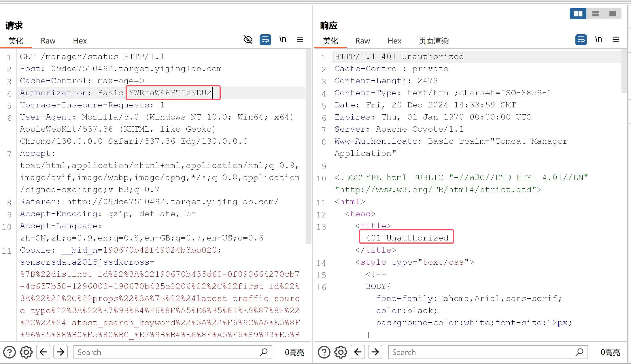Image resolution: width=631 pixels, height=364 pixels.
Task: Open help icon under response panel
Action: tap(324, 352)
